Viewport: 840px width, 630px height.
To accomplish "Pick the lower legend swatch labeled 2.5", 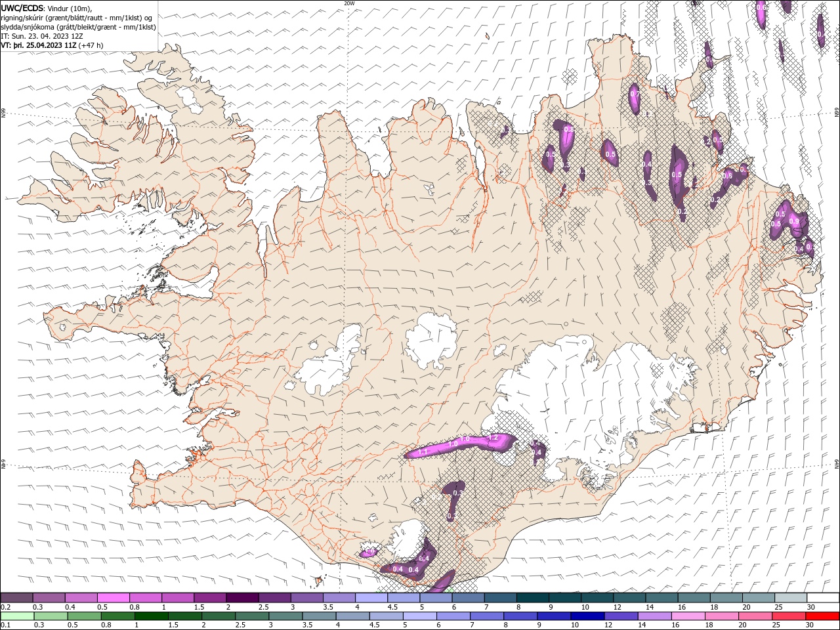I will pyautogui.click(x=252, y=616).
